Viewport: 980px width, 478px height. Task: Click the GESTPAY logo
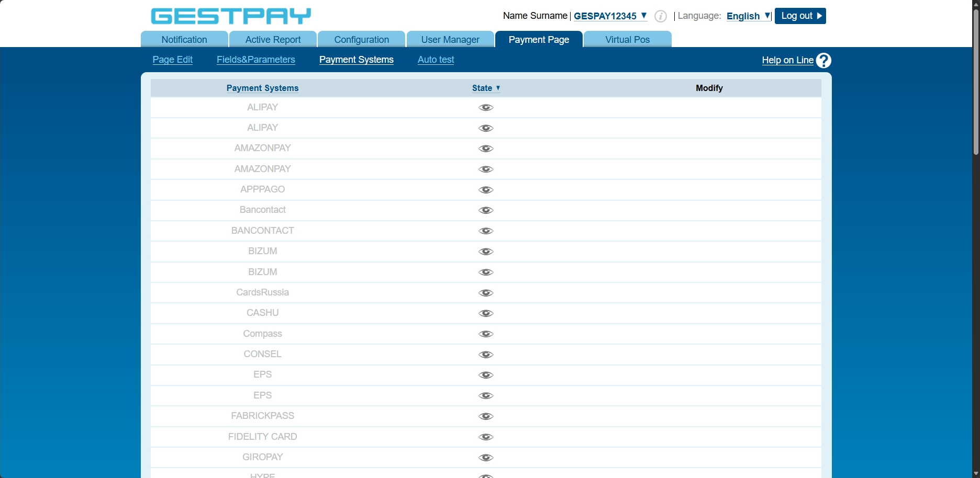(x=231, y=16)
